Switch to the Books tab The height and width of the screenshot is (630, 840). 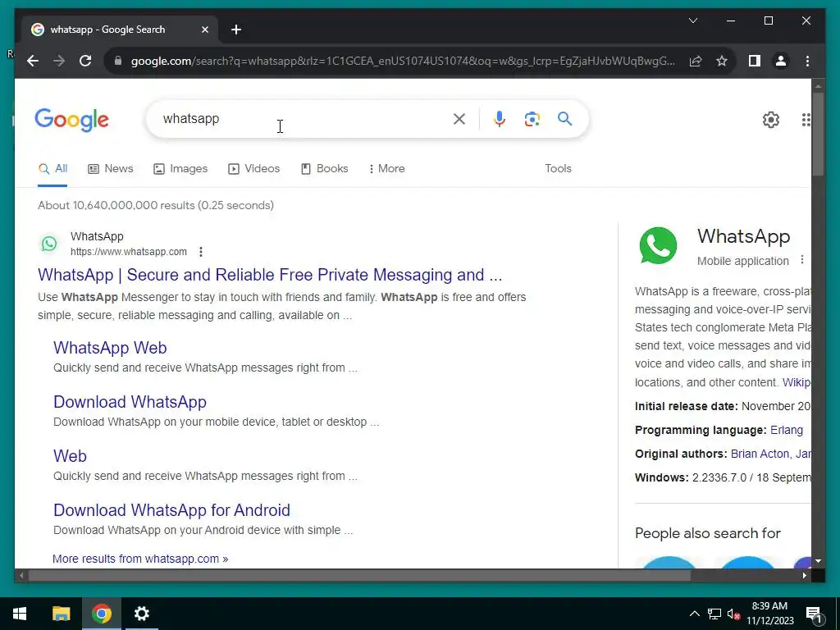pyautogui.click(x=325, y=169)
